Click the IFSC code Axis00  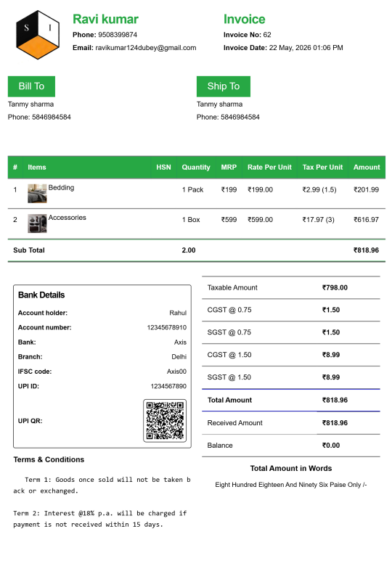coord(176,372)
